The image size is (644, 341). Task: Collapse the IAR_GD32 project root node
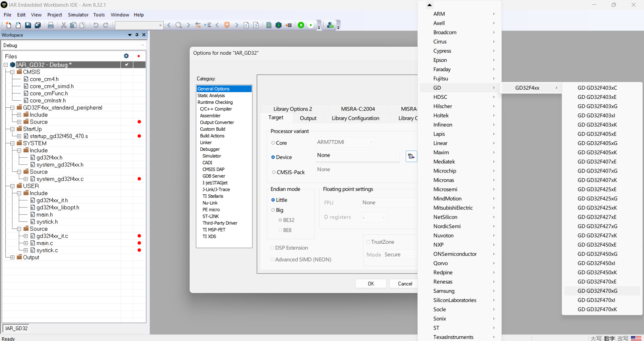point(6,65)
